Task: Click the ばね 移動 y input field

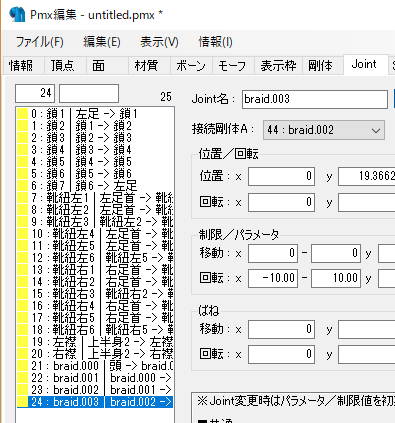Action: tap(367, 329)
